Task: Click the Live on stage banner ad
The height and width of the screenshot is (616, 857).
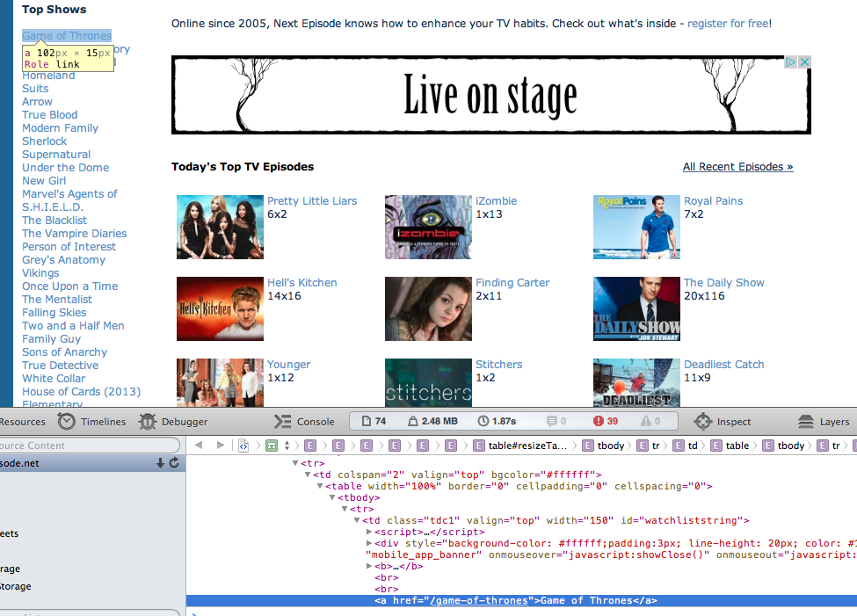Action: [x=490, y=95]
